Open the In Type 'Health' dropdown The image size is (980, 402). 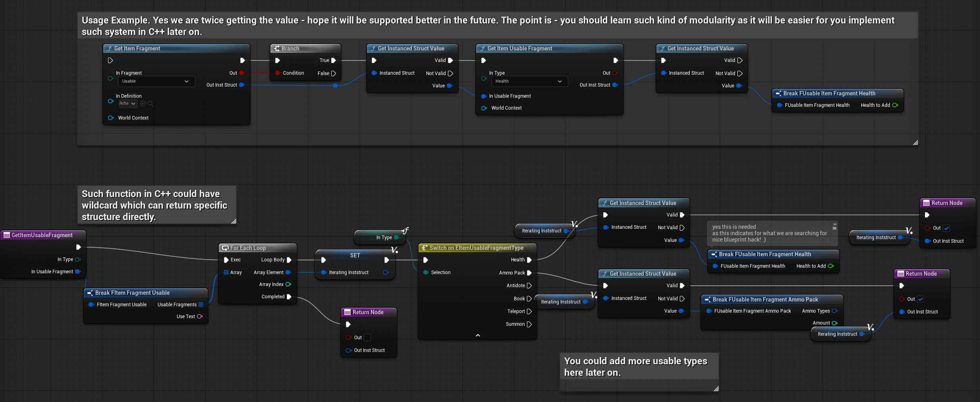529,81
